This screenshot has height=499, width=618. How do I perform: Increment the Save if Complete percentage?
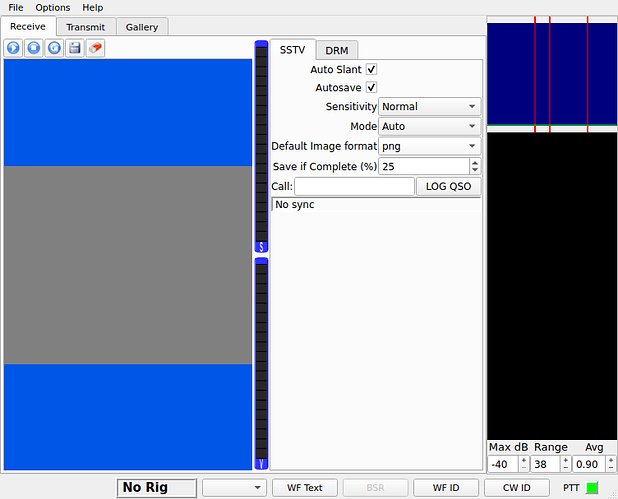point(474,162)
